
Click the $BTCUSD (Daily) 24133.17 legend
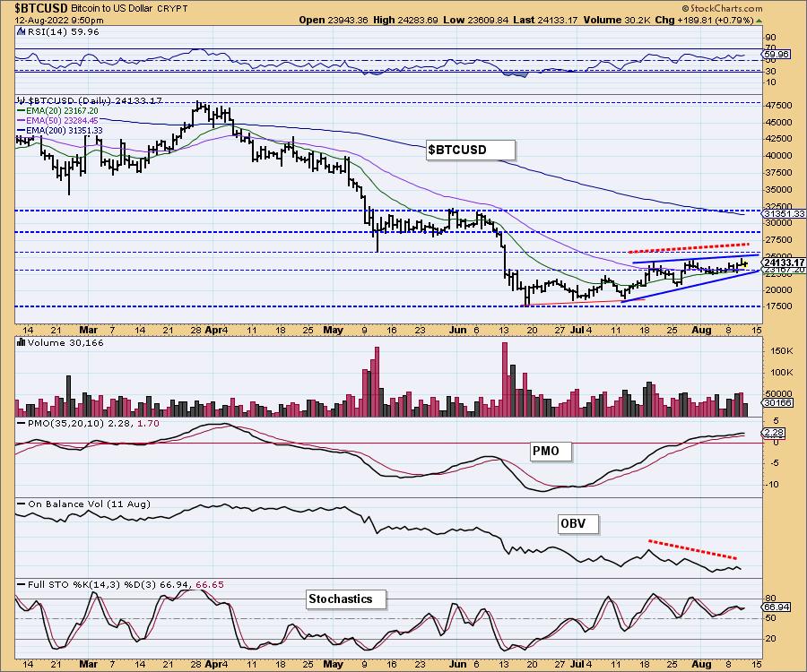(95, 100)
